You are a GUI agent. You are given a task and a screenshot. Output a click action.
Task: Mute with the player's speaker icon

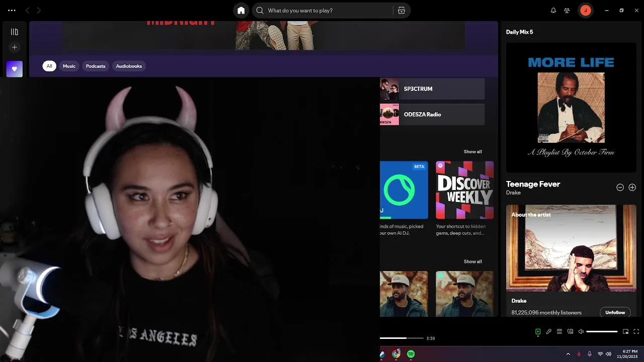click(581, 332)
